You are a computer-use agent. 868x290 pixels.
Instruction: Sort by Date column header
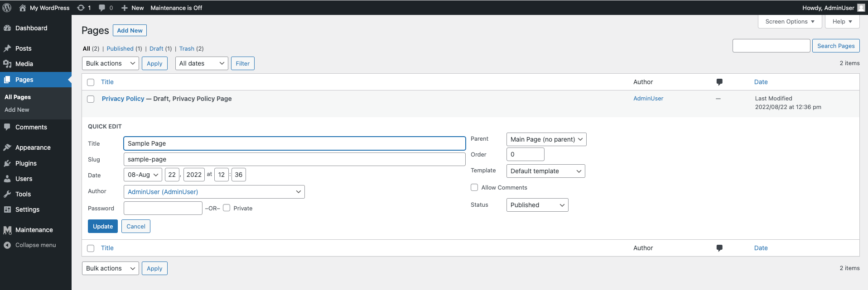[761, 82]
